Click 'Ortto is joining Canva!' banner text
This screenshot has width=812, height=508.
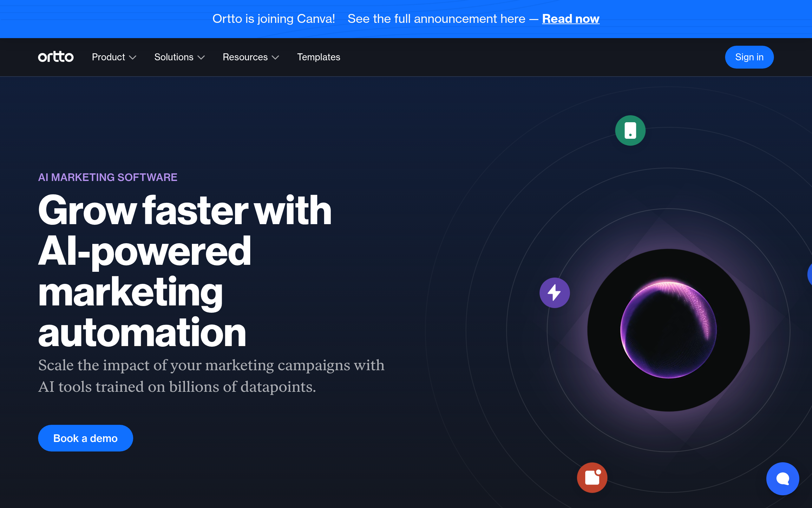click(274, 19)
